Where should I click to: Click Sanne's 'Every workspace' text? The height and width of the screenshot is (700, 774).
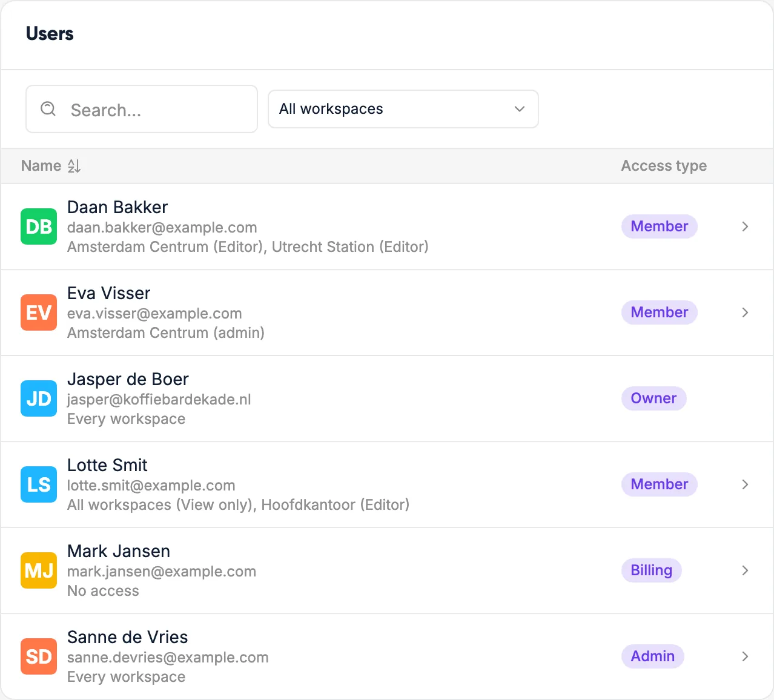click(127, 677)
